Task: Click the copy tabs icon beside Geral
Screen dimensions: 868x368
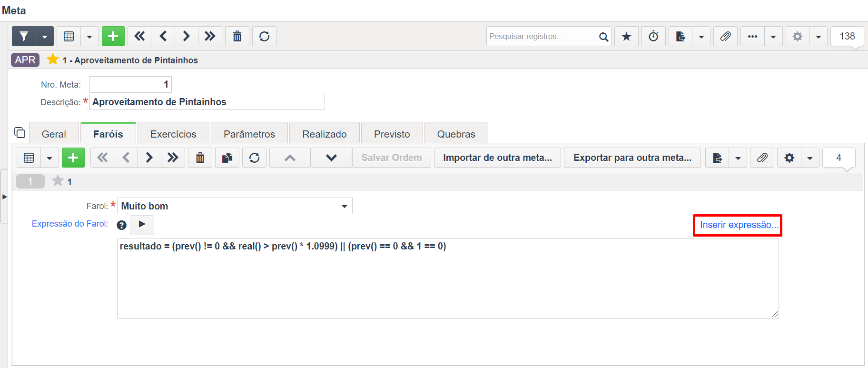Action: click(x=20, y=132)
